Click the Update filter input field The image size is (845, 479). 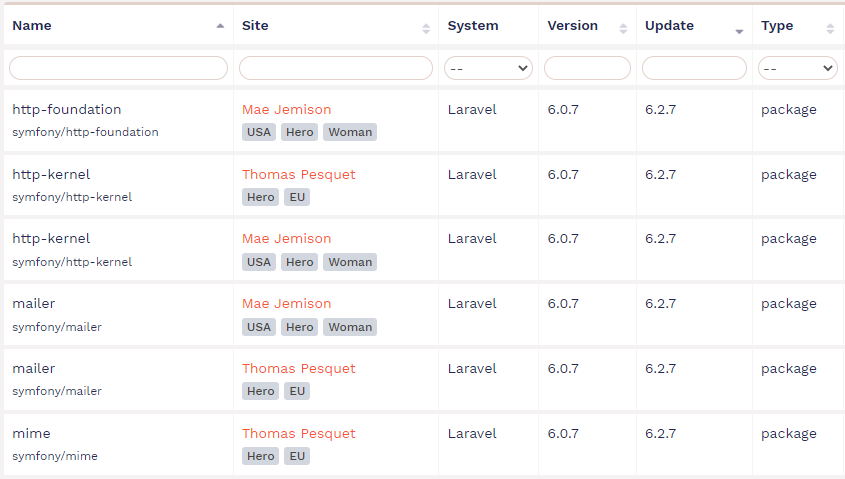(x=694, y=68)
